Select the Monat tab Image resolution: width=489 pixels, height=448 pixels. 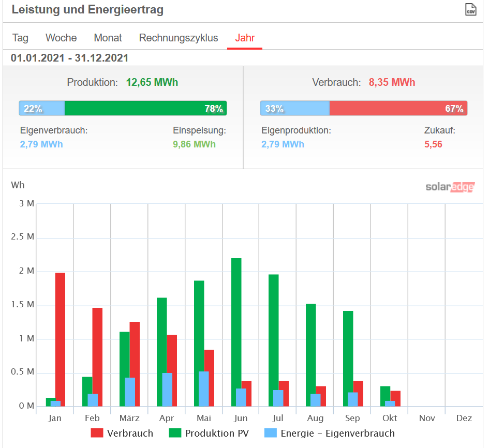(108, 38)
